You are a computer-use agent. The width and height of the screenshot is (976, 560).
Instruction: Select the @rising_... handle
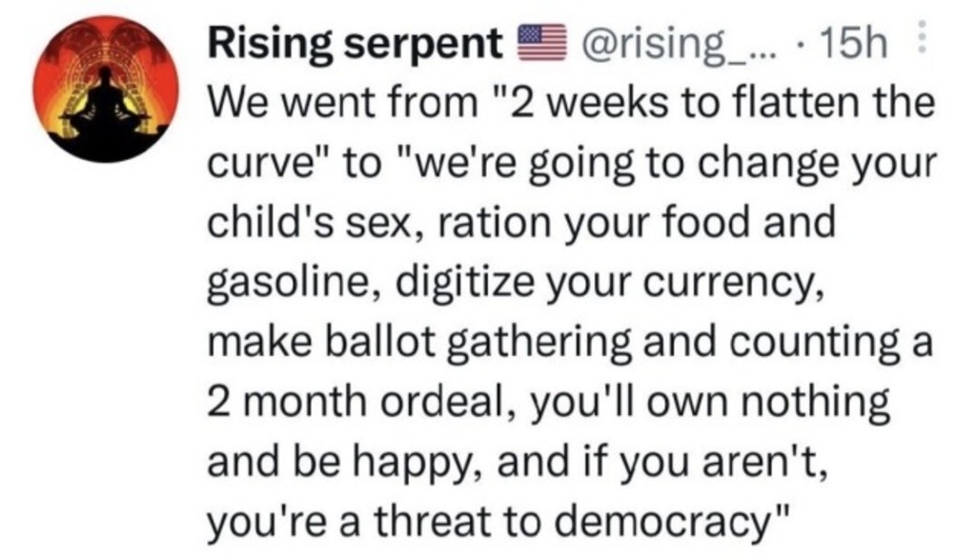[x=678, y=44]
